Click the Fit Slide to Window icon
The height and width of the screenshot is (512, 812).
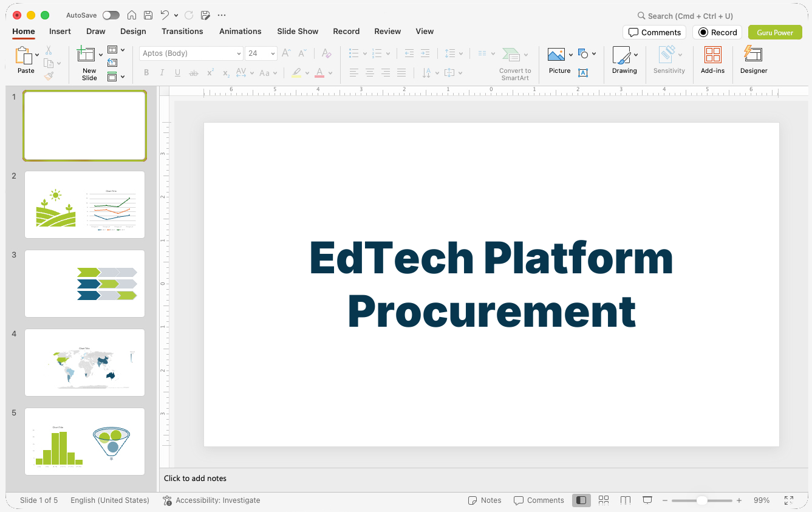click(789, 500)
